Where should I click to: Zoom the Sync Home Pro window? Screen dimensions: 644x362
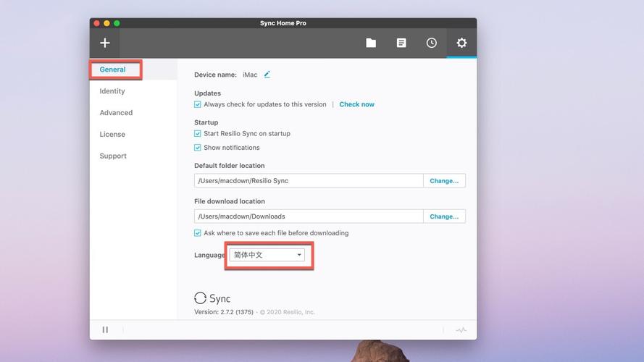point(117,23)
